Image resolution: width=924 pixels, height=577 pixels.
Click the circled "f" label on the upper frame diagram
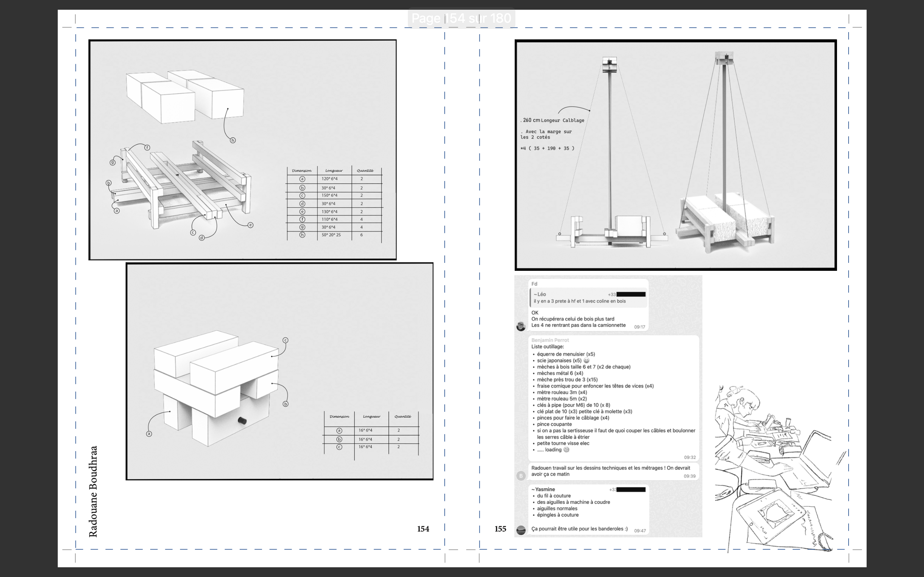(x=147, y=147)
